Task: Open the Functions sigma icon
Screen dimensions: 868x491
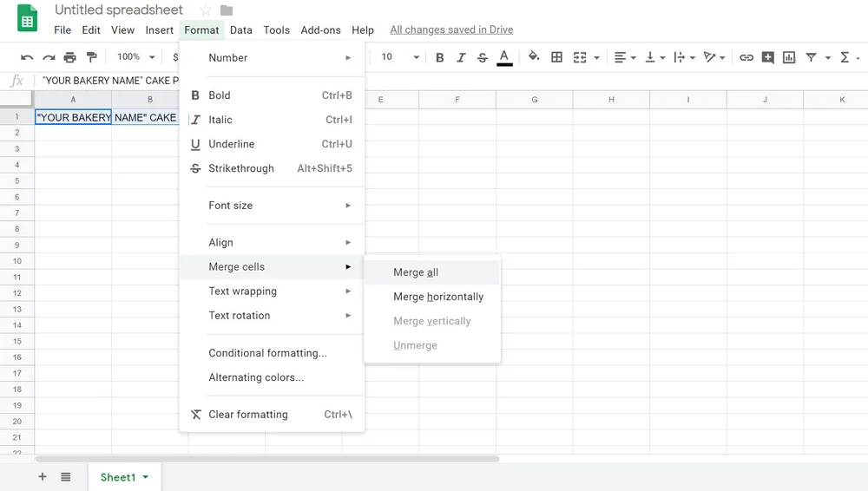Action: click(x=845, y=57)
